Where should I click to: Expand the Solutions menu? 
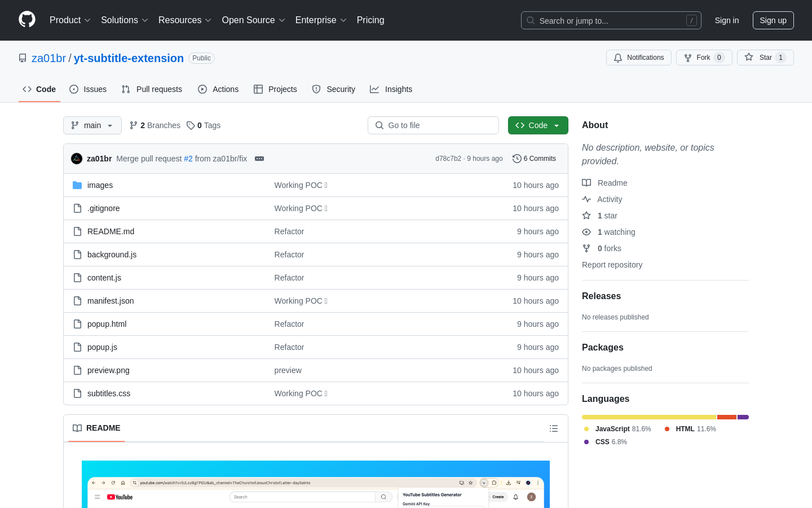click(x=124, y=20)
